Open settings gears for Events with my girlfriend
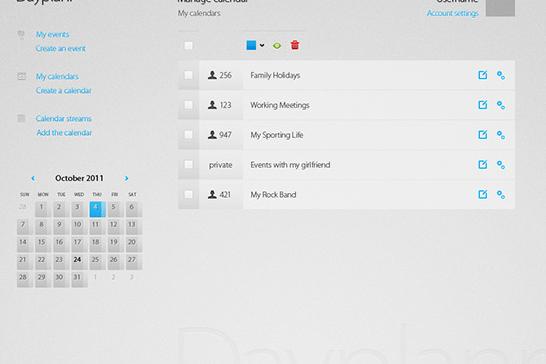546x364 pixels. (x=501, y=165)
